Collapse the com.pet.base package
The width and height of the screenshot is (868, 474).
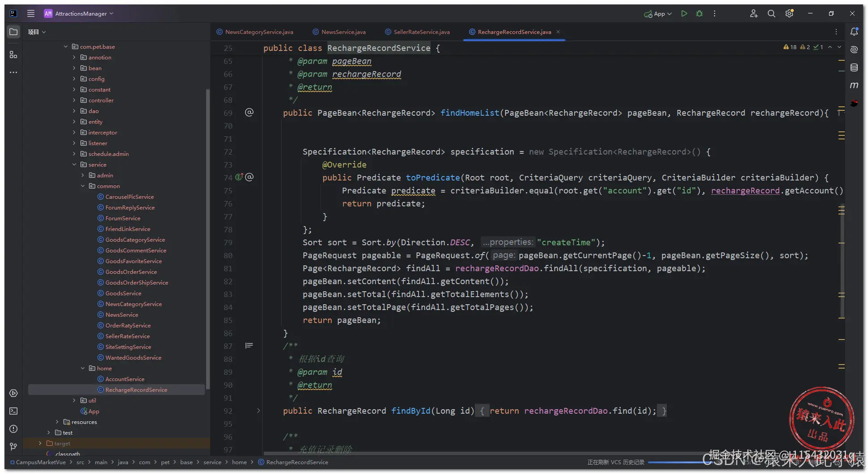point(66,46)
